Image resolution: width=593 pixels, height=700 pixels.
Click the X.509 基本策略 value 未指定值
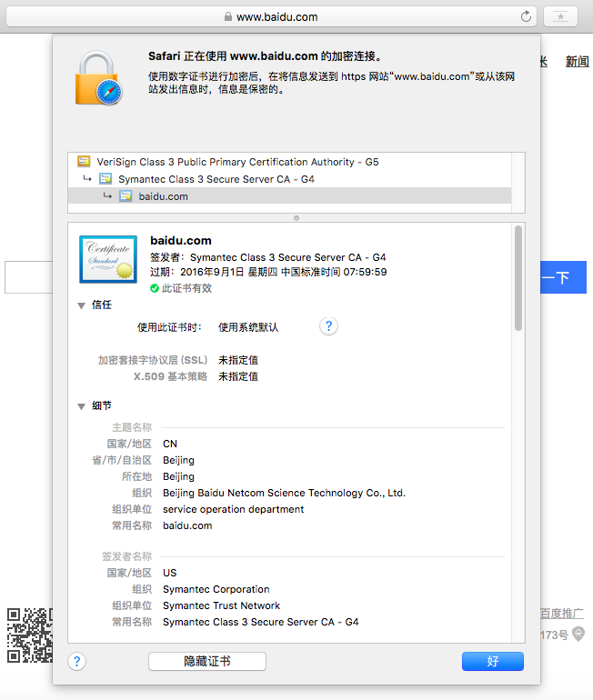(x=238, y=376)
